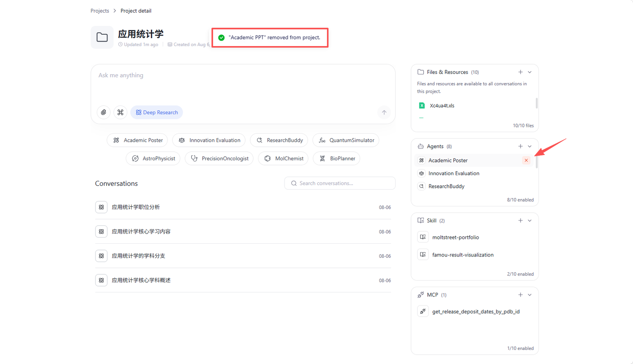633x364 pixels.
Task: Add an agent with Agents plus icon
Action: point(520,146)
